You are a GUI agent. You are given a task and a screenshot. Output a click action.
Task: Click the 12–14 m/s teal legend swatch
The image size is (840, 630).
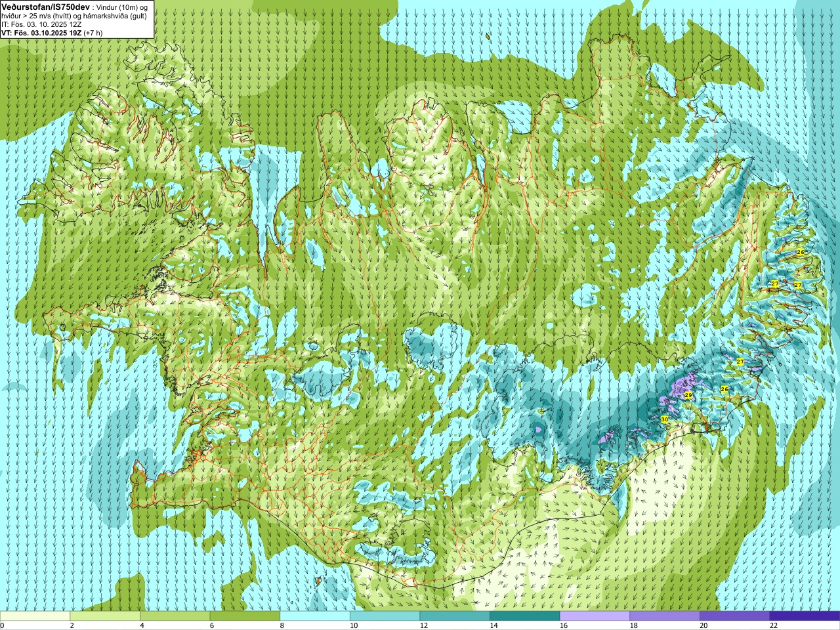pyautogui.click(x=455, y=616)
